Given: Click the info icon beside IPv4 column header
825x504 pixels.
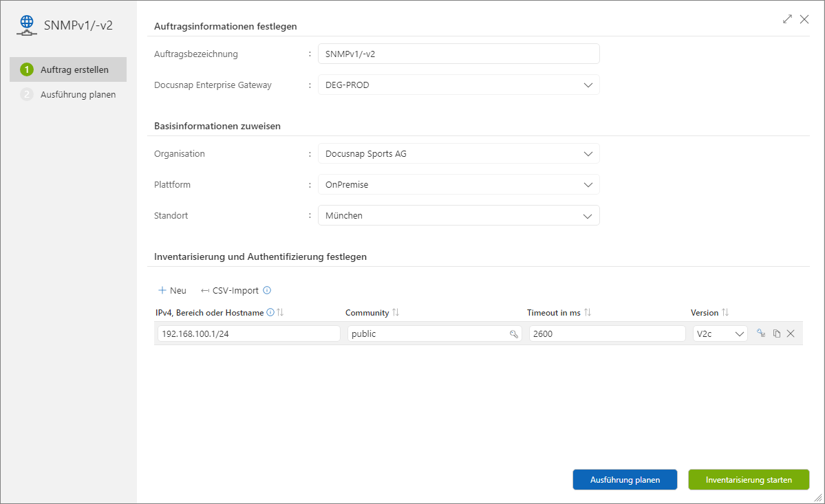Looking at the screenshot, I should coord(270,312).
